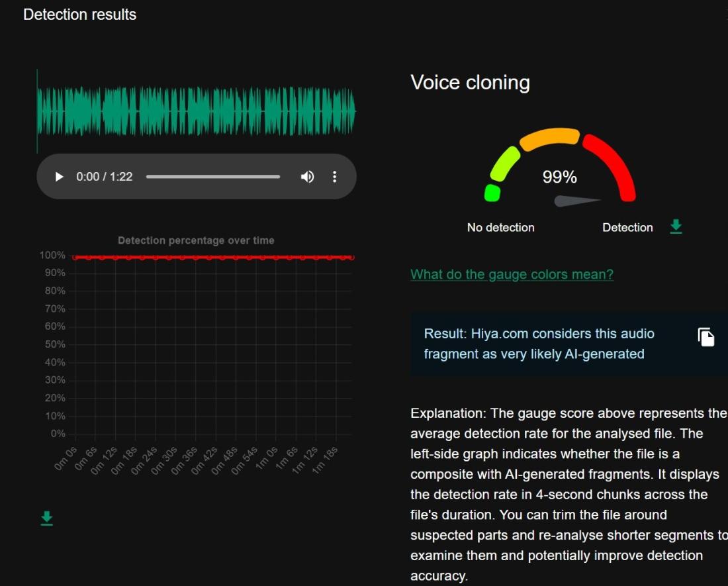Click the 50% y-axis label on chart
The image size is (728, 586).
55,344
